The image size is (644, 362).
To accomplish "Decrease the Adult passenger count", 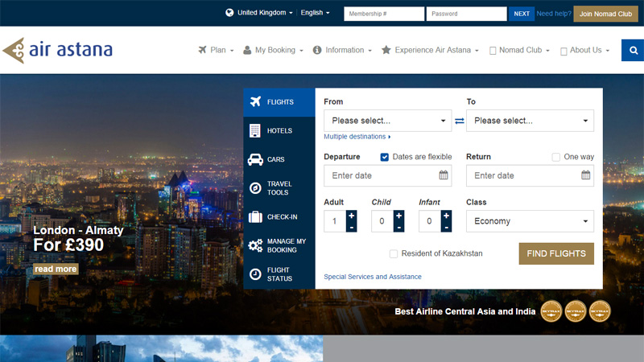I will (352, 227).
